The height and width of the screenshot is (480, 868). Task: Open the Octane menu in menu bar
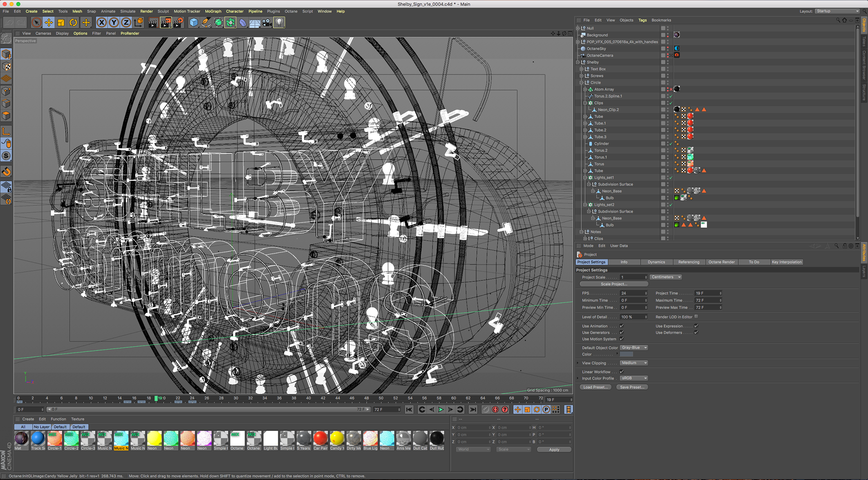tap(291, 11)
